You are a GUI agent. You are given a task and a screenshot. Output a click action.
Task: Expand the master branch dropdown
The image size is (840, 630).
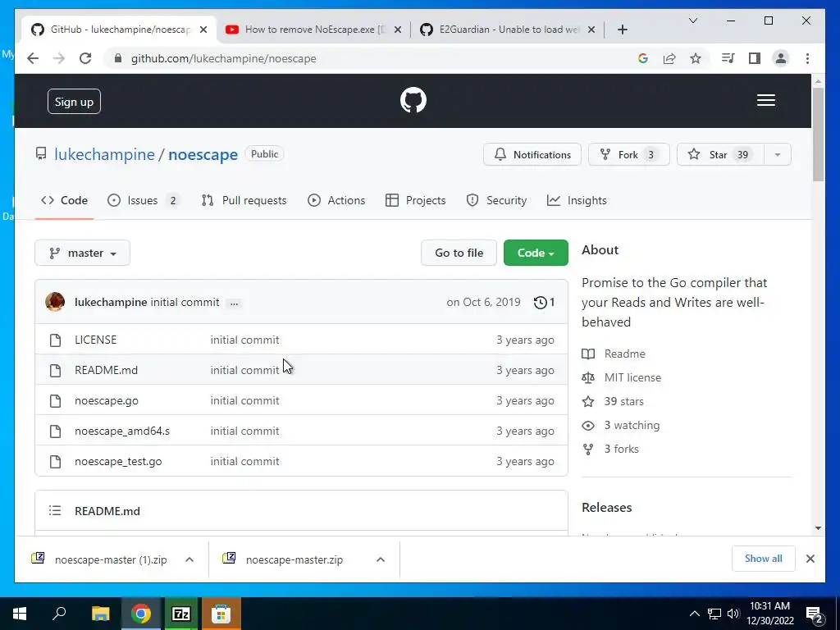(x=83, y=253)
